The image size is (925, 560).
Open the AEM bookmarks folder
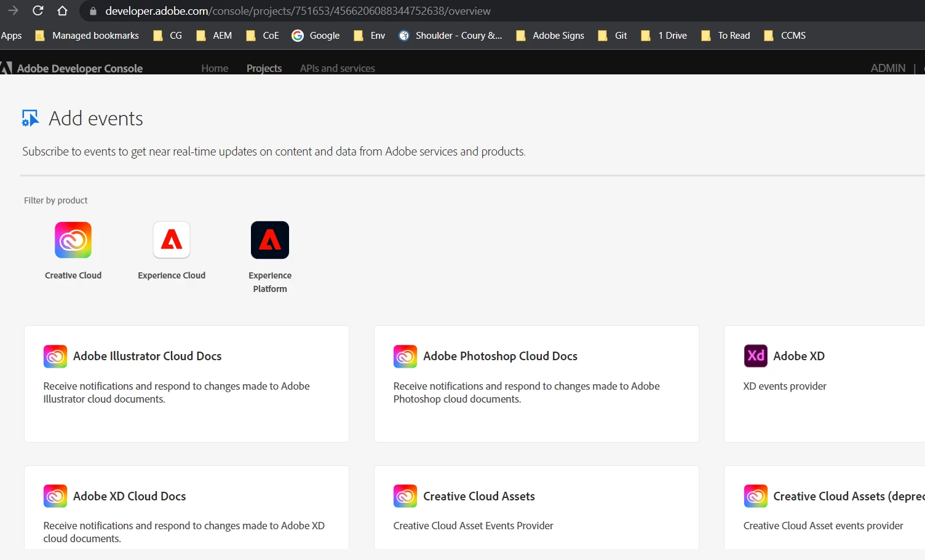[x=213, y=36]
